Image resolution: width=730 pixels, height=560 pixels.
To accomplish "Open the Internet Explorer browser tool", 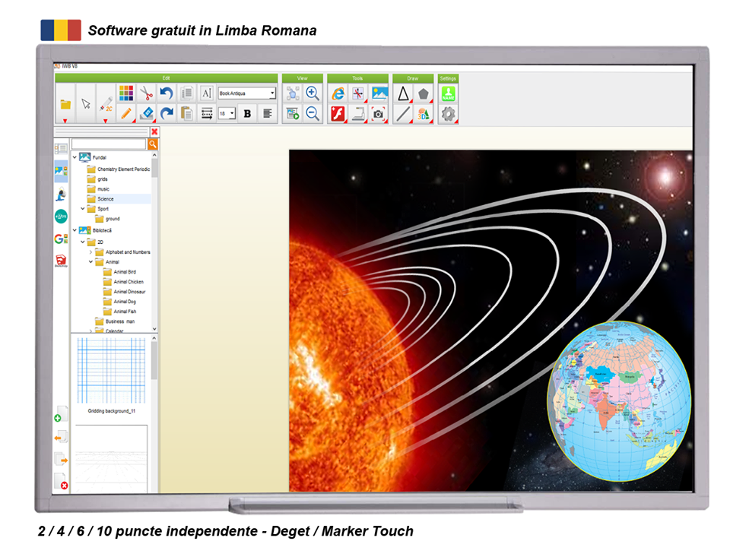I will 338,93.
